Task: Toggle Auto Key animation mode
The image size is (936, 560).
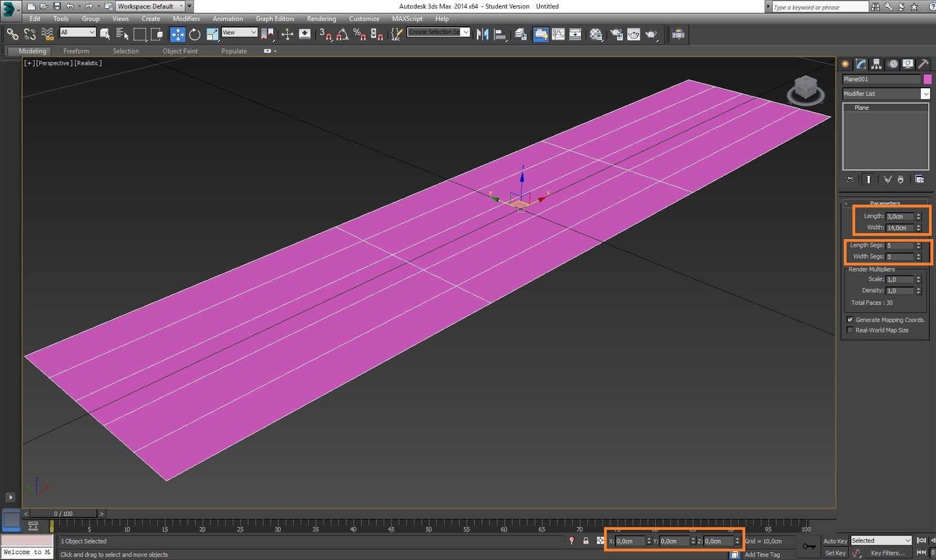Action: click(835, 541)
